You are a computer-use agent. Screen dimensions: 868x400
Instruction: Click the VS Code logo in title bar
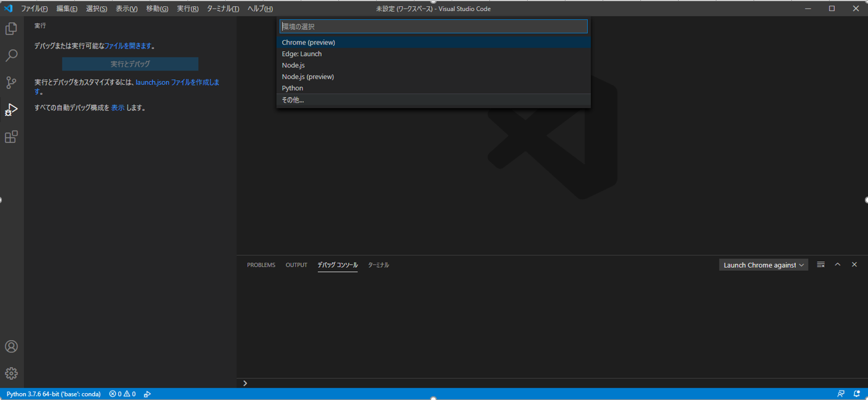coord(8,9)
